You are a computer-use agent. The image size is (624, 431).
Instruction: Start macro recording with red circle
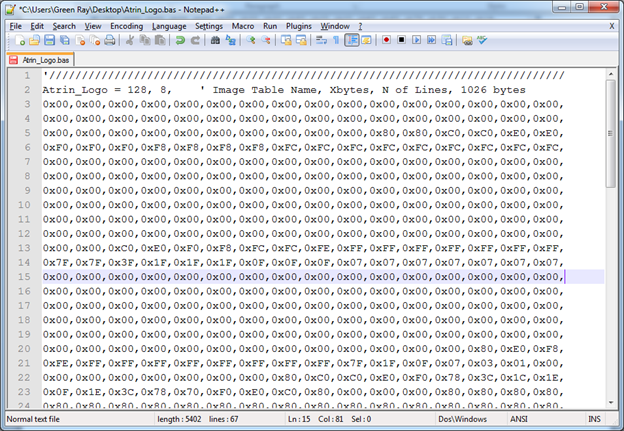[386, 40]
